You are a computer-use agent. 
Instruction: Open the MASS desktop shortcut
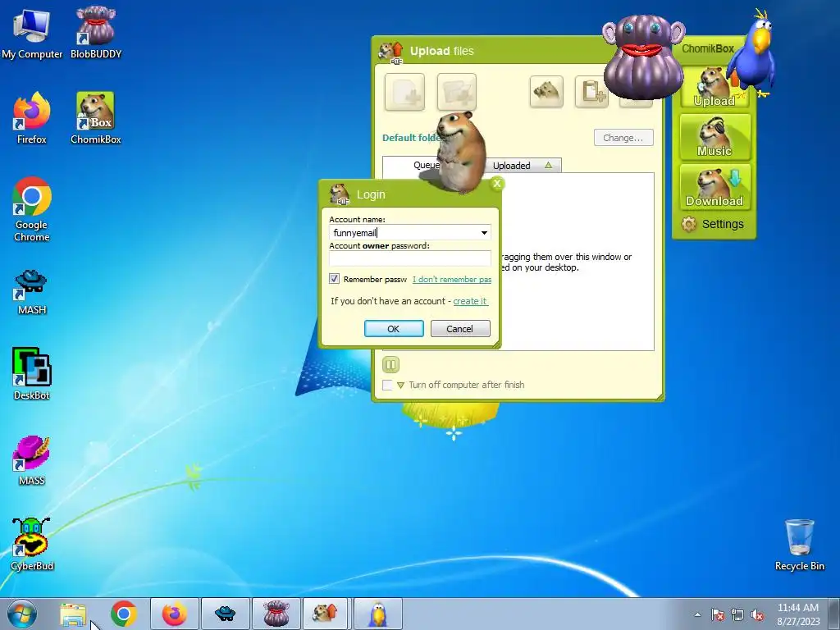point(32,461)
